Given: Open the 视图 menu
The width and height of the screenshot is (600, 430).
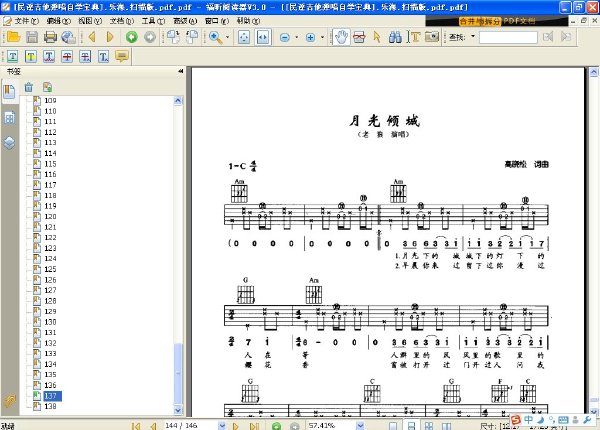Looking at the screenshot, I should tap(90, 21).
